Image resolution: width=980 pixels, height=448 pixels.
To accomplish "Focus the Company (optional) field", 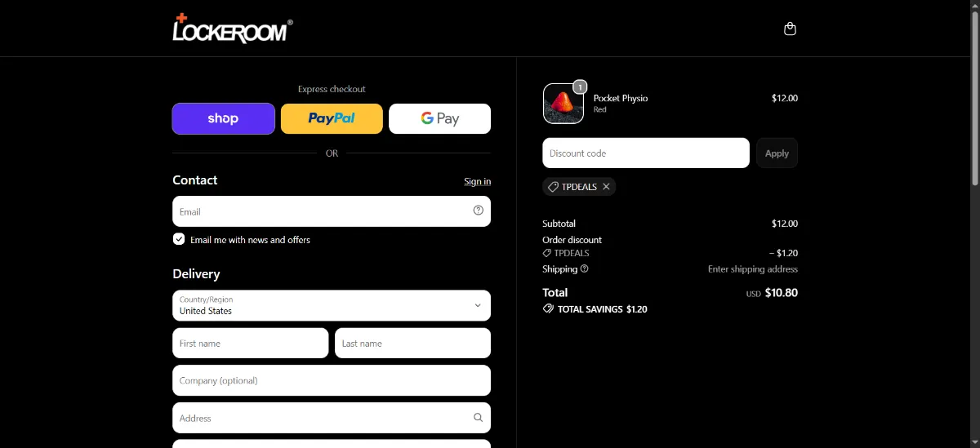I will pyautogui.click(x=332, y=380).
